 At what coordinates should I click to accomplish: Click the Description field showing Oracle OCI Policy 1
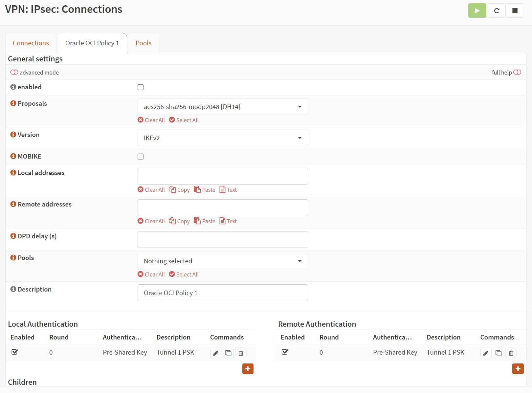(x=222, y=293)
